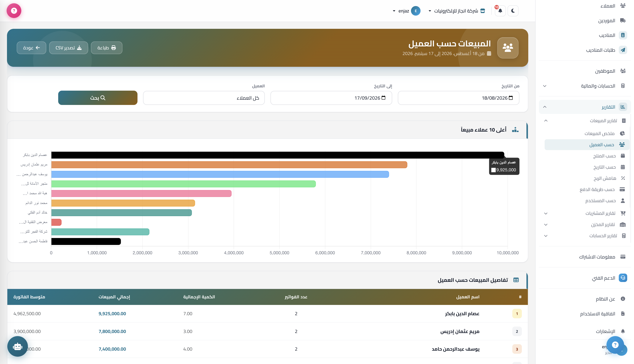Click customer name مريم عثمان إدريس in table
634x364 pixels.
tap(460, 332)
